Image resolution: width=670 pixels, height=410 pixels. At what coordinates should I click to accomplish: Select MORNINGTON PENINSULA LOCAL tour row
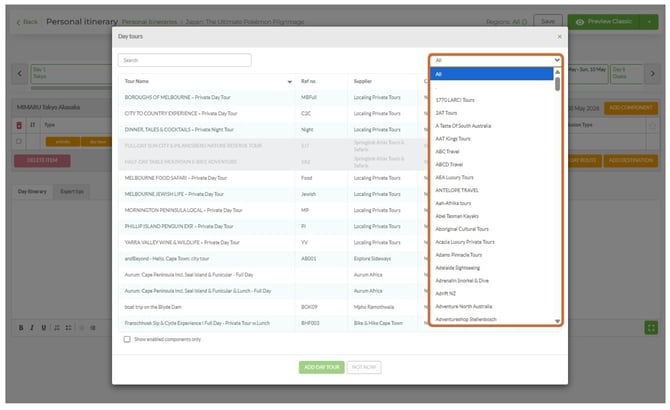tap(273, 210)
